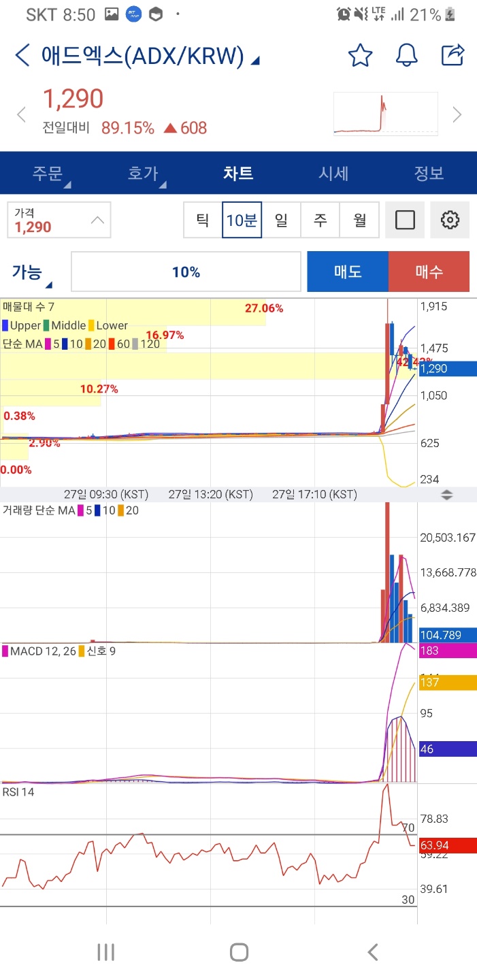Tap signal value tag 137
The width and height of the screenshot is (477, 980).
[x=448, y=683]
